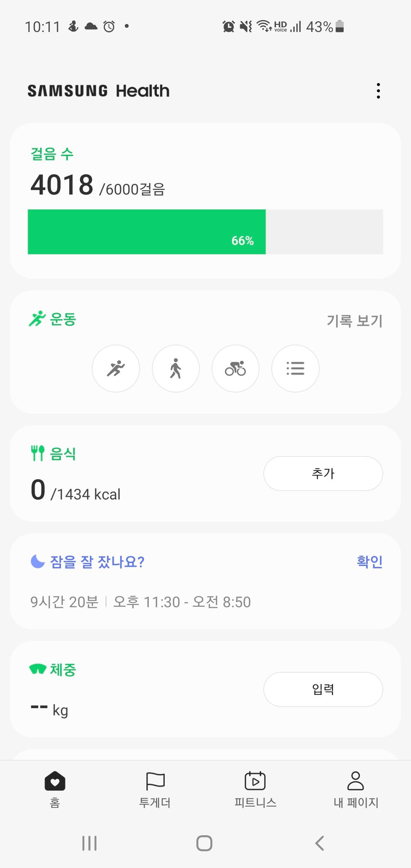This screenshot has width=411, height=868.
Task: Tap 확인 to confirm sleep record
Action: click(370, 562)
